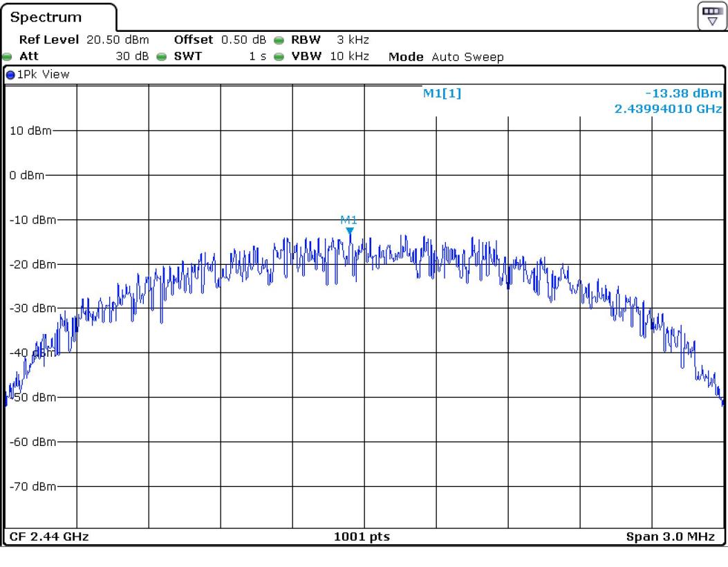Click the blue trace indicator dot beside 1Pk View

pos(10,75)
